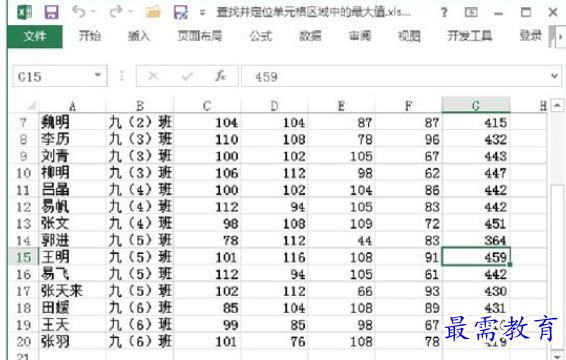Screen dimensions: 566x360
Task: Select column F header
Action: [408, 106]
